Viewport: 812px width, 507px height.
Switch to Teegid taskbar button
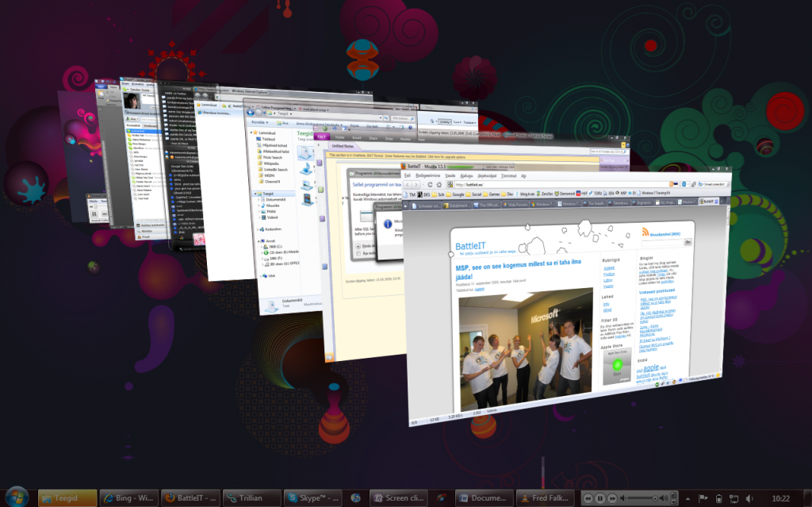[x=67, y=498]
